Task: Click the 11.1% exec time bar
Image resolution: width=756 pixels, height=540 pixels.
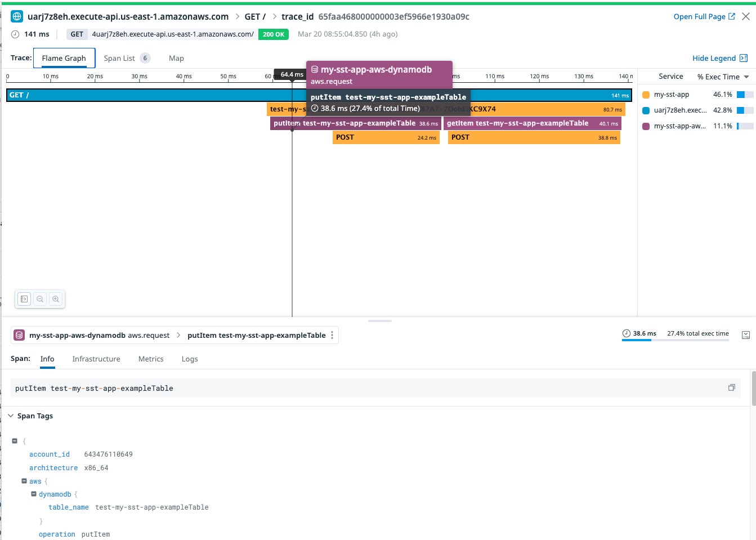Action: coord(745,126)
